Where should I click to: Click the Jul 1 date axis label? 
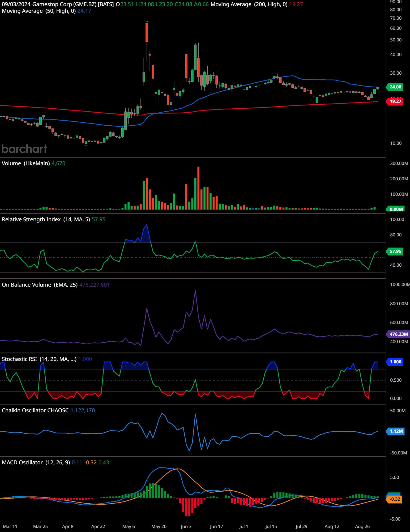(x=244, y=526)
